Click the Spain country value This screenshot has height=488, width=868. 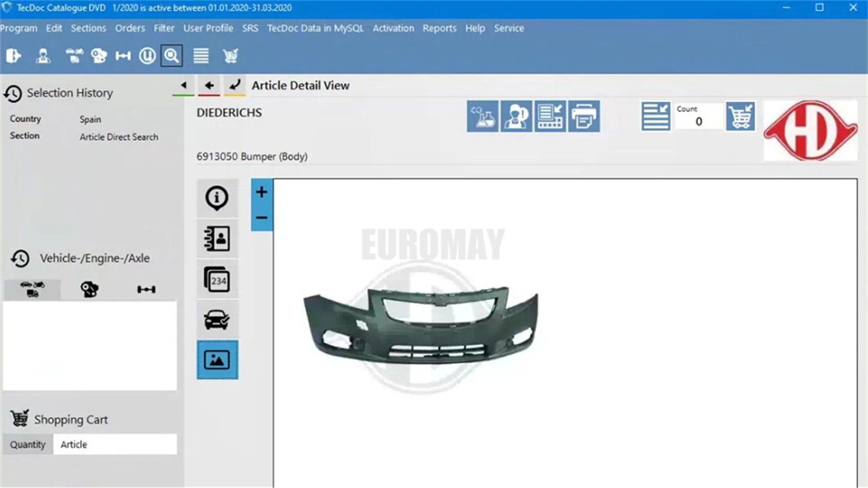point(90,119)
